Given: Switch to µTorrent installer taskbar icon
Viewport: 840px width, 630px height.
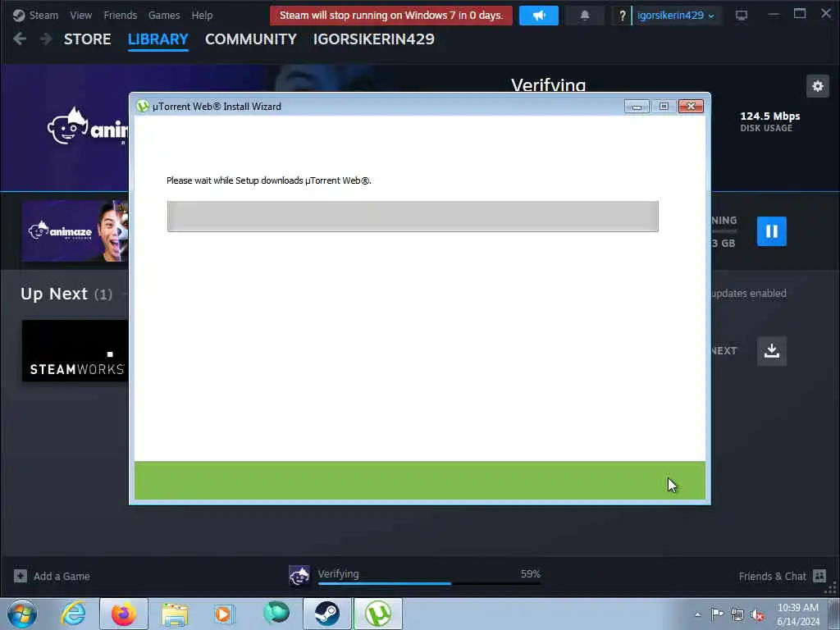Looking at the screenshot, I should click(378, 614).
